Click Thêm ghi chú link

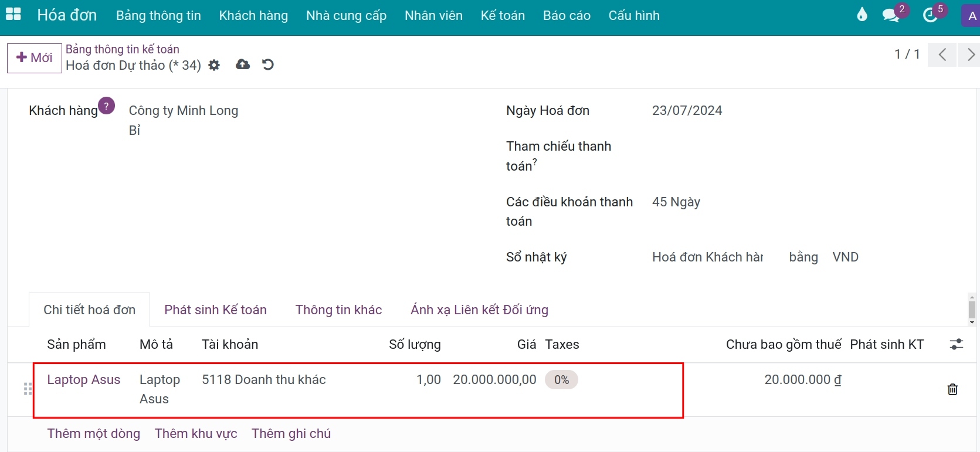[291, 434]
